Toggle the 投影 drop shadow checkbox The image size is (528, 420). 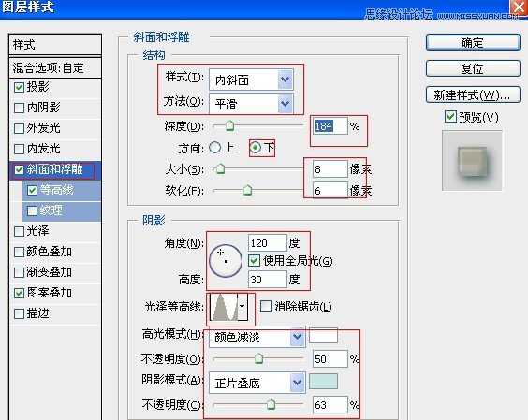(x=19, y=88)
